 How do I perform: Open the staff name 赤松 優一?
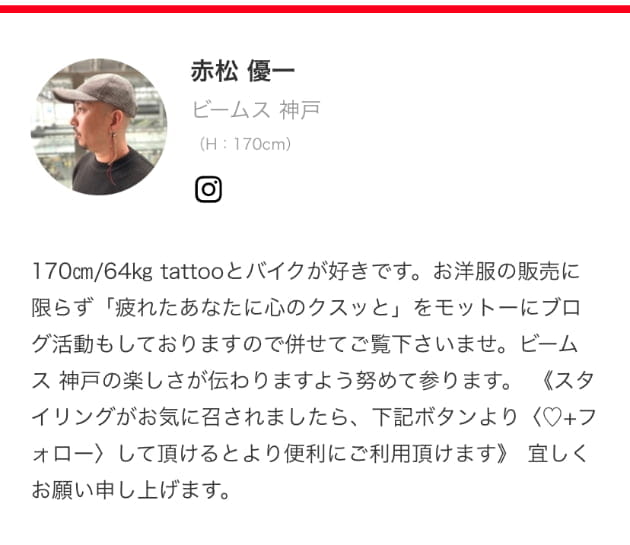[x=243, y=71]
